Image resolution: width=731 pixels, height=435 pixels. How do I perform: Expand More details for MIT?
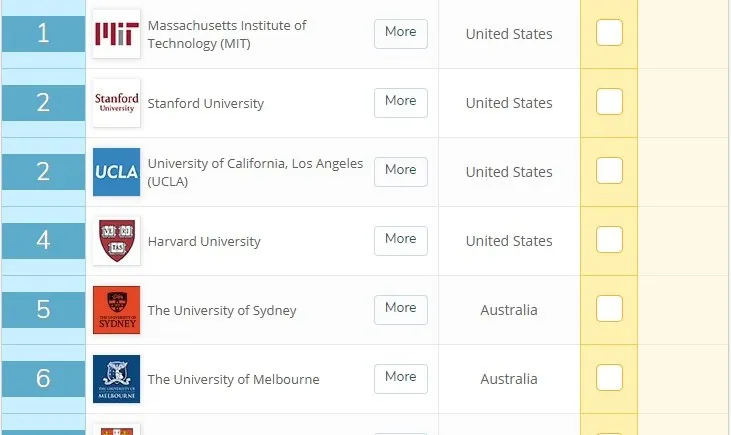point(400,33)
